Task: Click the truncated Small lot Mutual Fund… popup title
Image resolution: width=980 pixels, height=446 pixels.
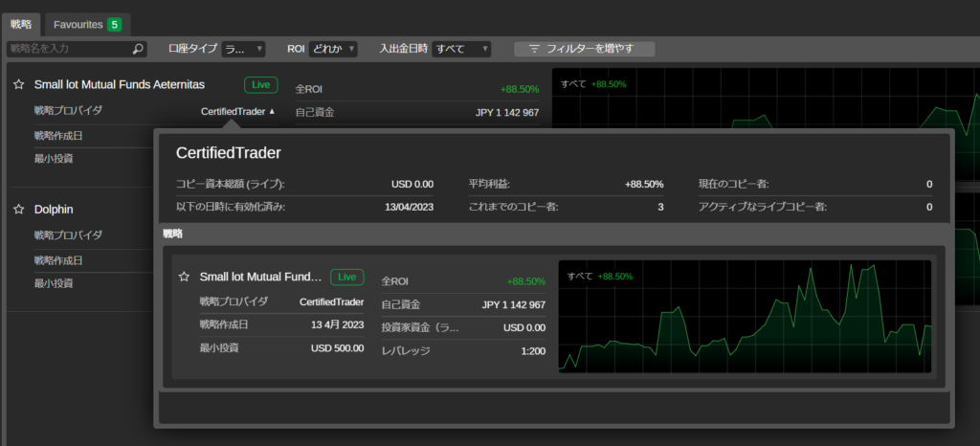Action: (x=260, y=278)
